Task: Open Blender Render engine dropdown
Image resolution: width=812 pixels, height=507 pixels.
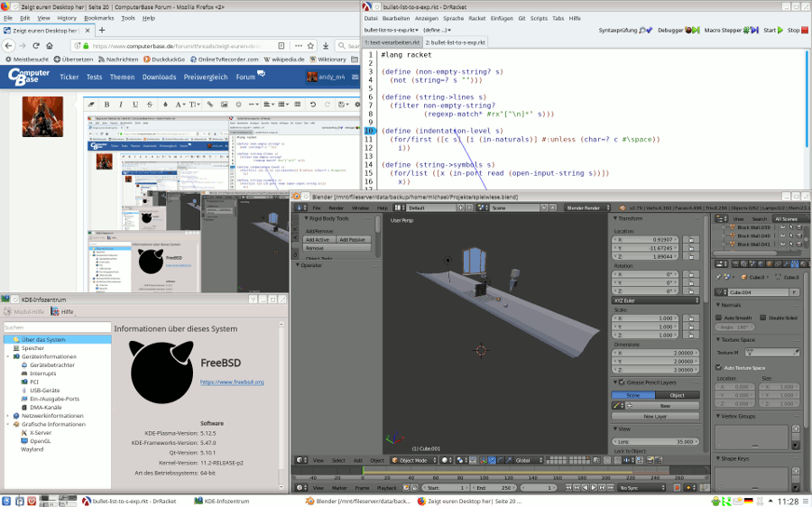Action: (587, 207)
